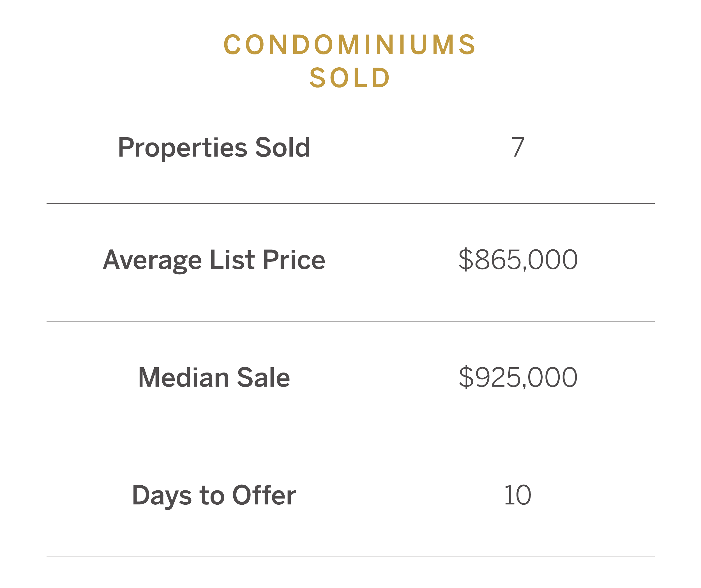701x588 pixels.
Task: Click the word Days in the last row
Action: (162, 497)
